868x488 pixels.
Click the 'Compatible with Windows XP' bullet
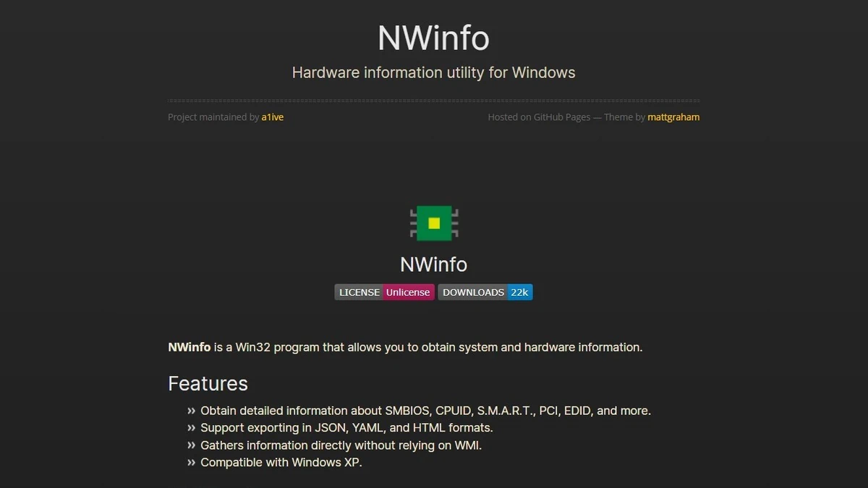[281, 463]
